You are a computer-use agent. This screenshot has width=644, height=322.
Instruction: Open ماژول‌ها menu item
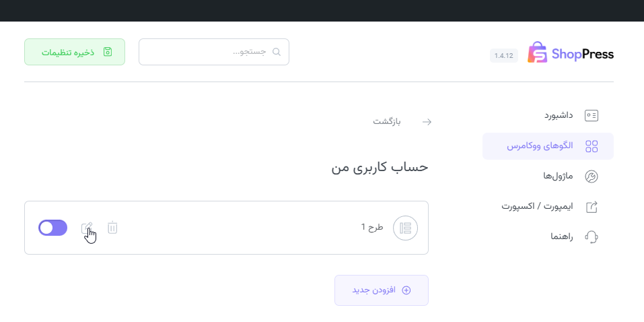(x=558, y=176)
